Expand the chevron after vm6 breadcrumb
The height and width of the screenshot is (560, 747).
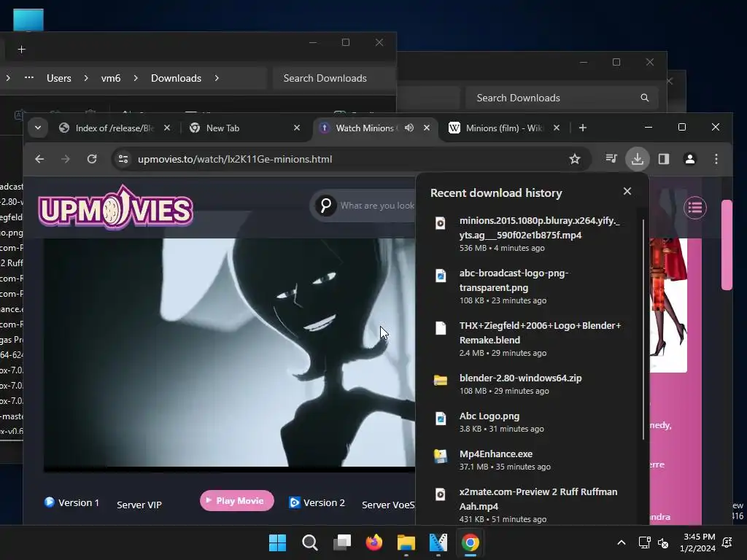[x=136, y=78]
